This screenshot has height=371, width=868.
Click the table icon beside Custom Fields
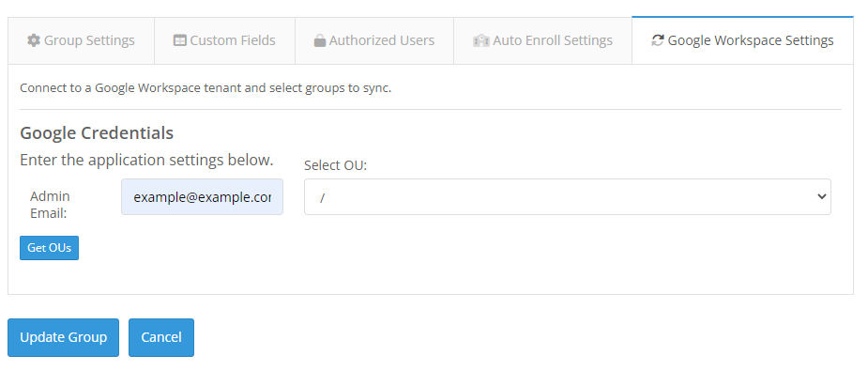[179, 40]
